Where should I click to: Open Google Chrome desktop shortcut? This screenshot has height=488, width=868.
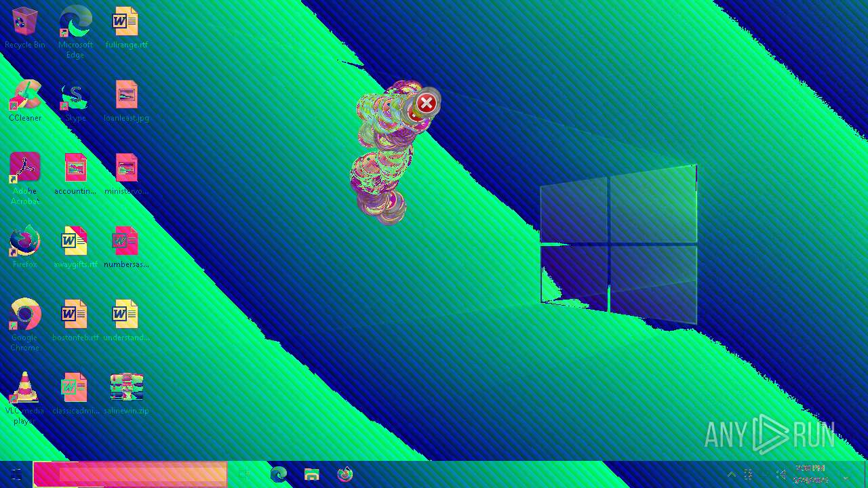[25, 324]
